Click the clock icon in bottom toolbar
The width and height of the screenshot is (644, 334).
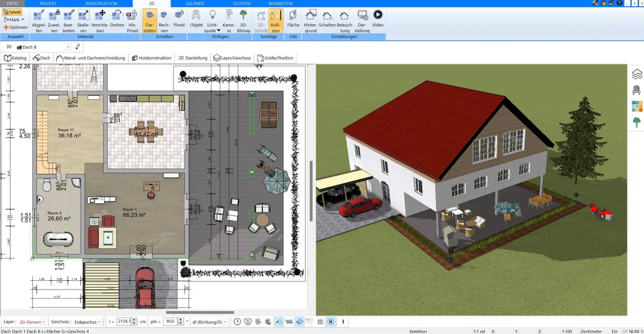tap(237, 322)
